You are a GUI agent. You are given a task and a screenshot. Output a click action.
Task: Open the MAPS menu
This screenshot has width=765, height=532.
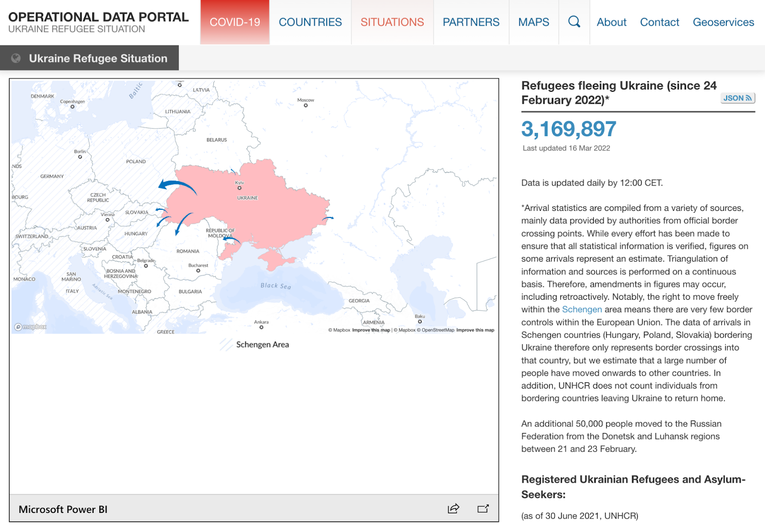point(534,22)
